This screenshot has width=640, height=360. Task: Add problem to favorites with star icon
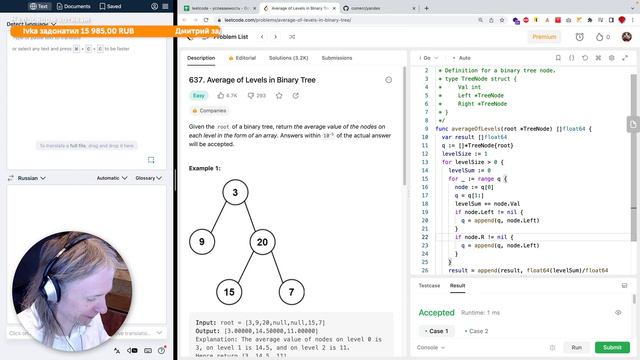point(279,96)
